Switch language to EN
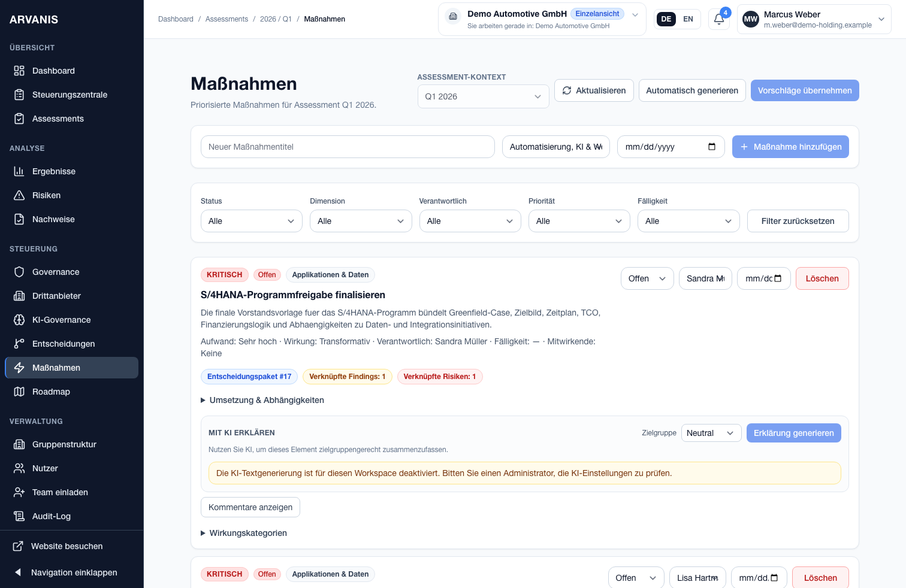Image resolution: width=906 pixels, height=588 pixels. (688, 19)
